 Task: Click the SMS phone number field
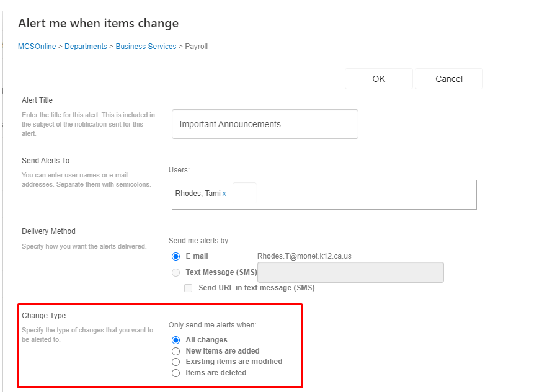tap(350, 272)
